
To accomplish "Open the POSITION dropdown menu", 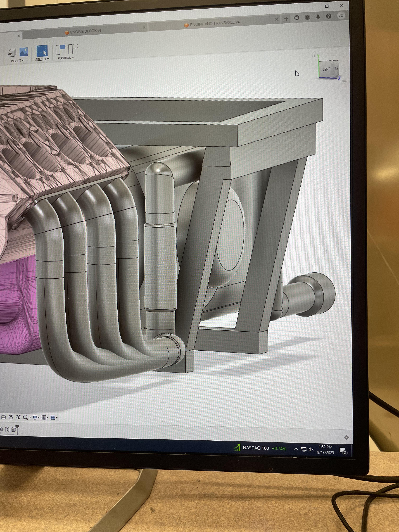I will [66, 58].
